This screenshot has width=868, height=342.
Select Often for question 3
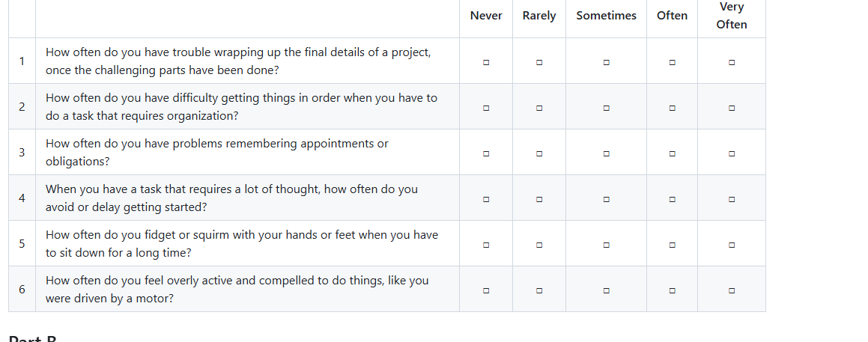click(672, 154)
